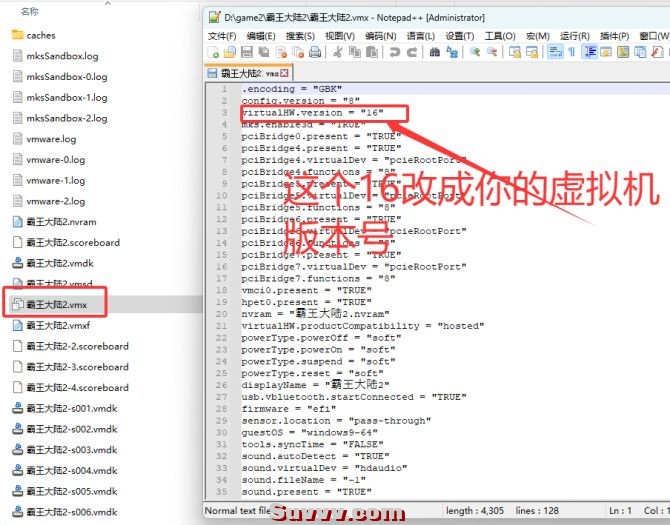Screen dimensions: 670x525
Task: Close the 霸王大陆2.vmx tab with its X
Action: click(284, 73)
